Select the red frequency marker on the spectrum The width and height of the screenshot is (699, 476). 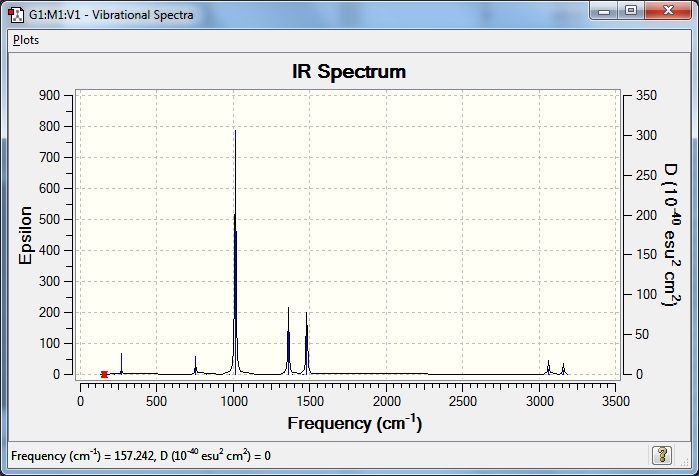[104, 374]
